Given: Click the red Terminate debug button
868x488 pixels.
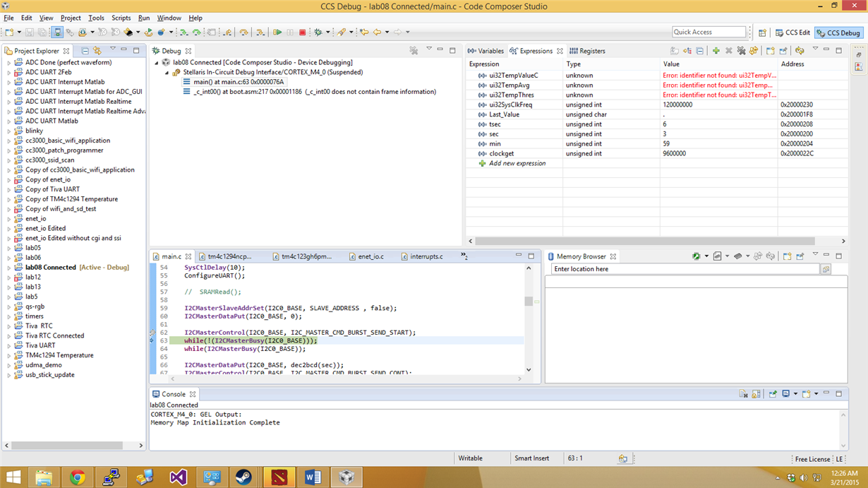Looking at the screenshot, I should 303,32.
